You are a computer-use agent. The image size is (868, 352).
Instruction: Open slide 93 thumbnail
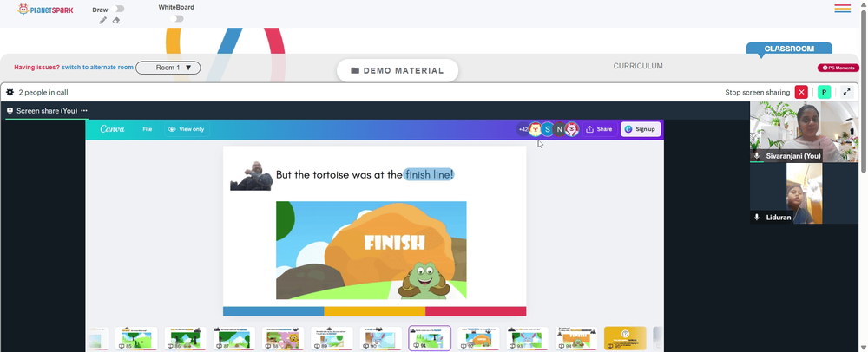[528, 338]
